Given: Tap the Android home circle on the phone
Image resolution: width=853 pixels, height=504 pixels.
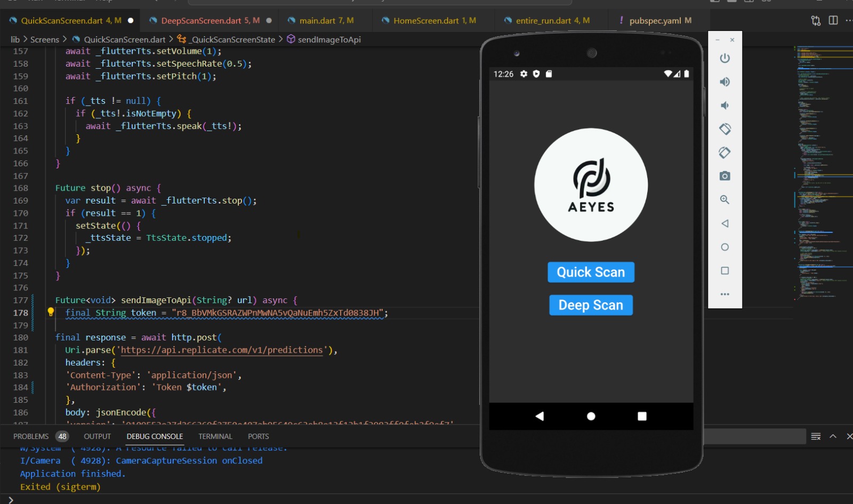Looking at the screenshot, I should tap(591, 416).
